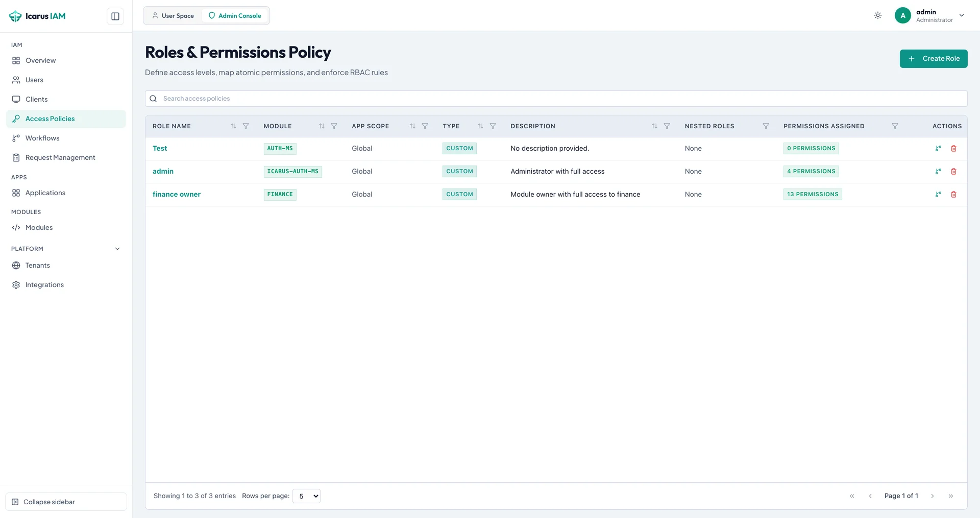Image resolution: width=980 pixels, height=518 pixels.
Task: Collapse the PLATFORM section chevron
Action: [117, 249]
